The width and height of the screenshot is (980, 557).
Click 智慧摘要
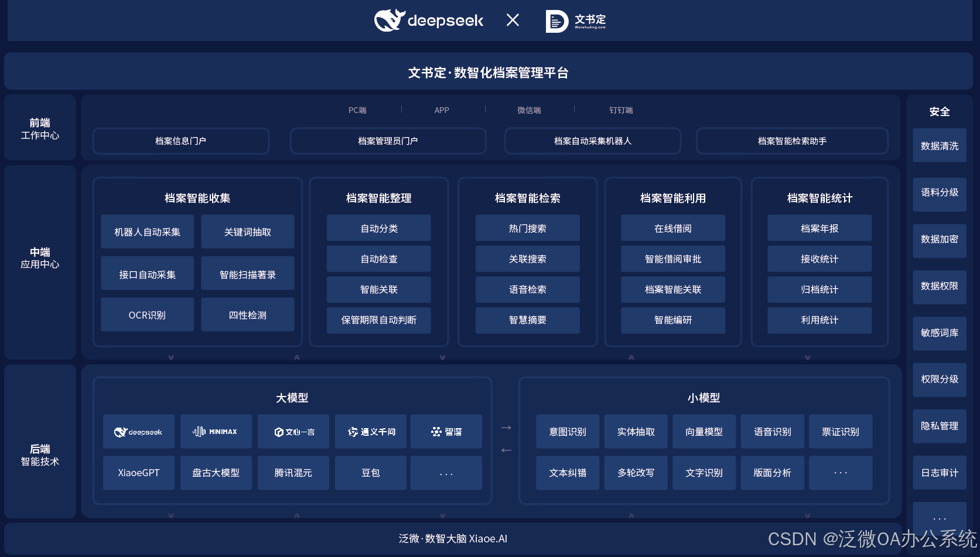point(528,320)
